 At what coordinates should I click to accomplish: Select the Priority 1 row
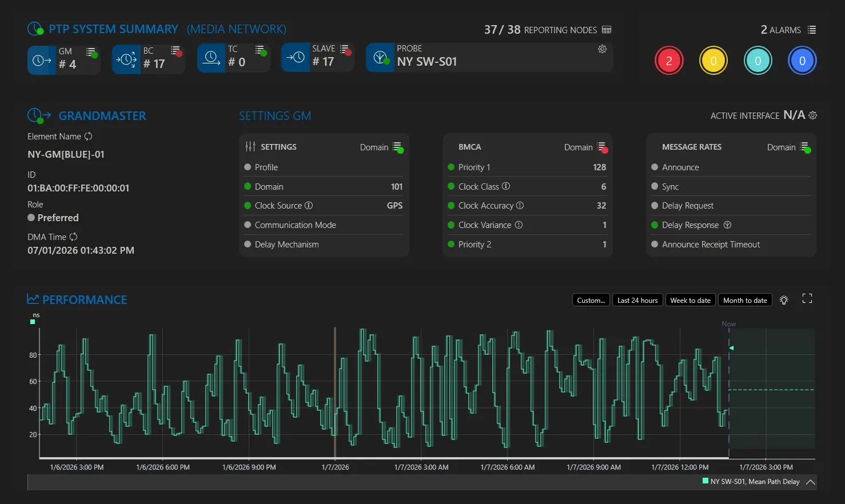coord(527,167)
